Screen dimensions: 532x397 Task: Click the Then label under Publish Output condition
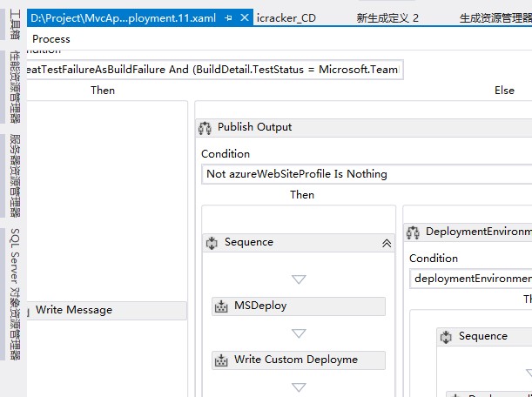click(302, 195)
